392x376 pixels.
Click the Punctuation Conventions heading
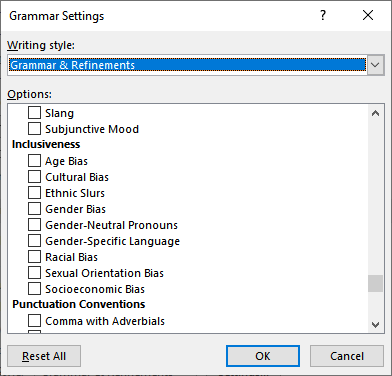79,304
